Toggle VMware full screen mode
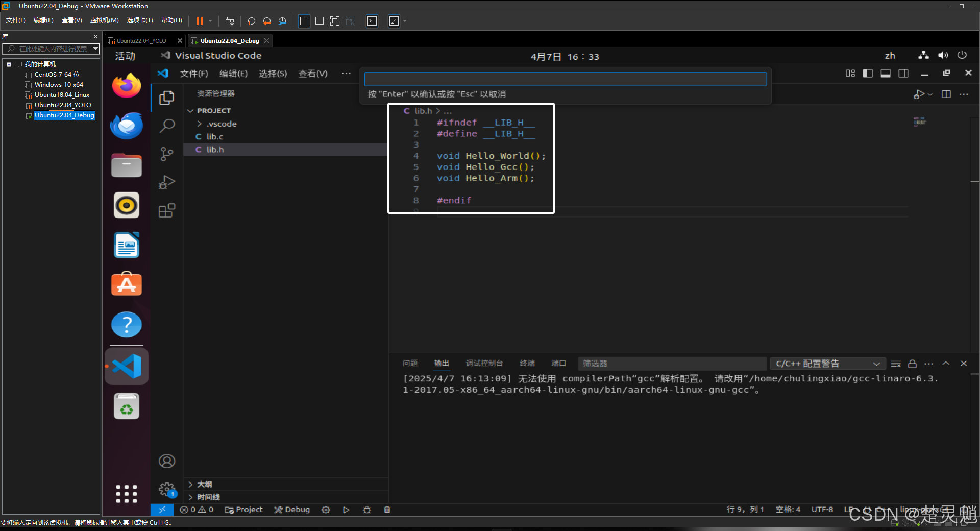Image resolution: width=980 pixels, height=531 pixels. [335, 21]
